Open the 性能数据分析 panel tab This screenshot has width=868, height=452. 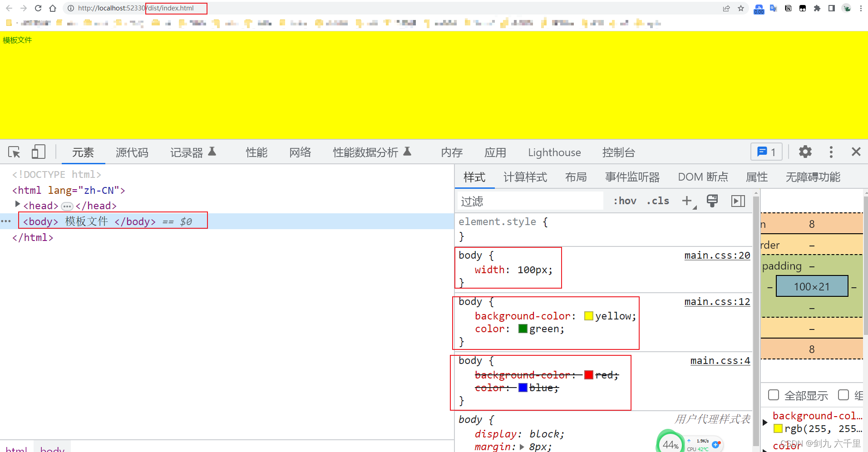(x=372, y=152)
